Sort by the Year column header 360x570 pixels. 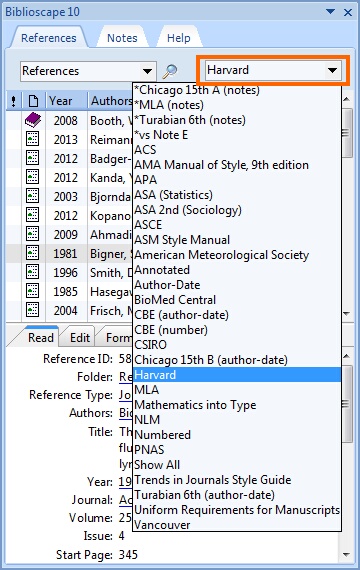click(x=66, y=101)
